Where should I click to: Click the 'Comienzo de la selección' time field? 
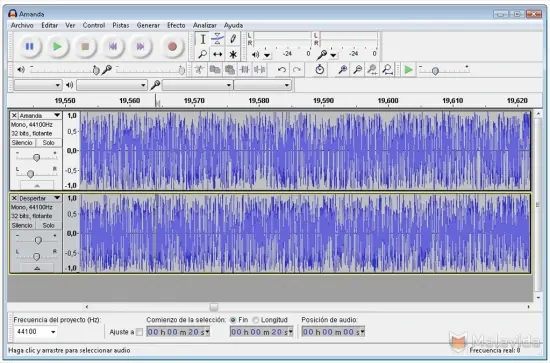(x=178, y=332)
